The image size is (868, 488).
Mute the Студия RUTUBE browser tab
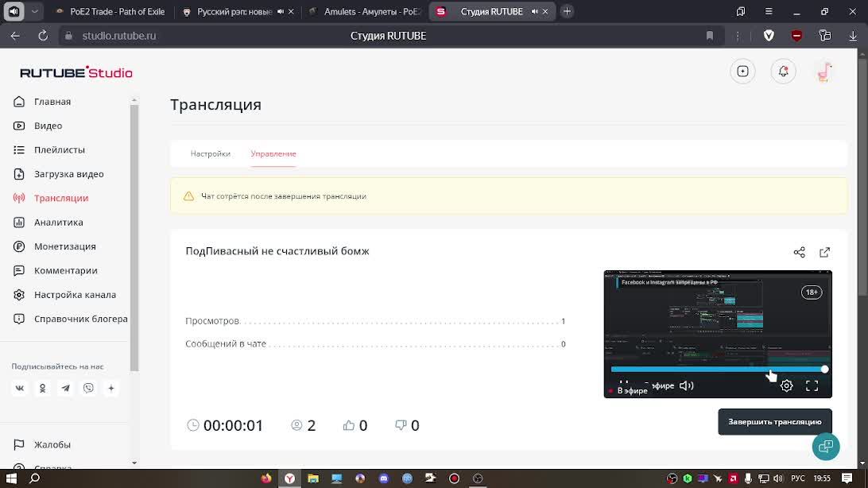(535, 12)
